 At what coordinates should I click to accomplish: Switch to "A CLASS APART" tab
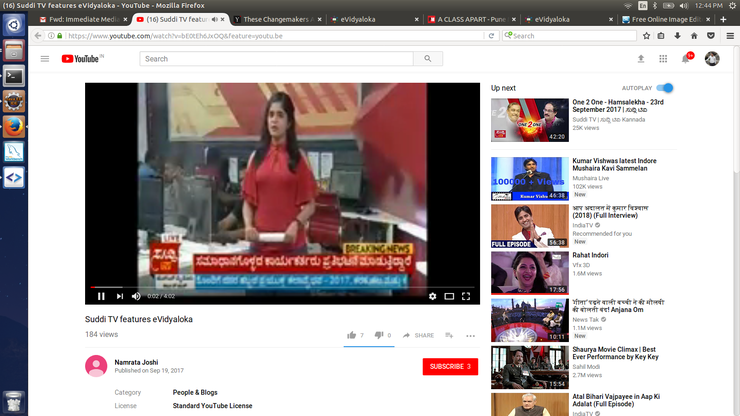click(469, 19)
